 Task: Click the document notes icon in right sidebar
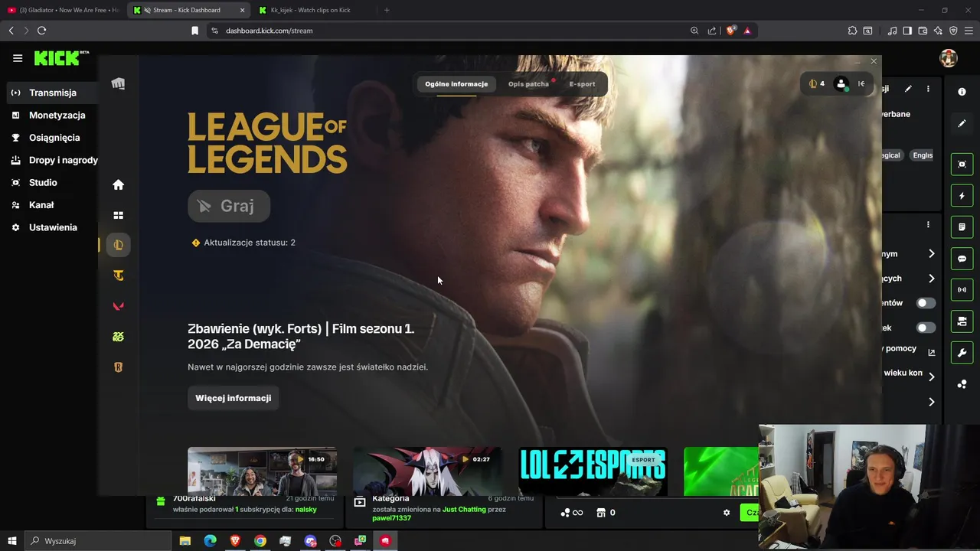[x=962, y=227]
